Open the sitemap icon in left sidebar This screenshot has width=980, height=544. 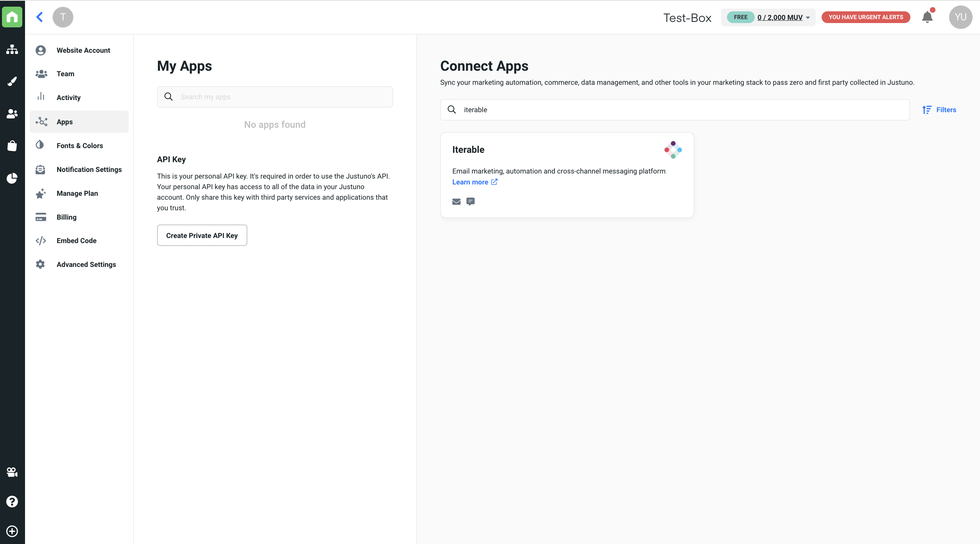[12, 49]
